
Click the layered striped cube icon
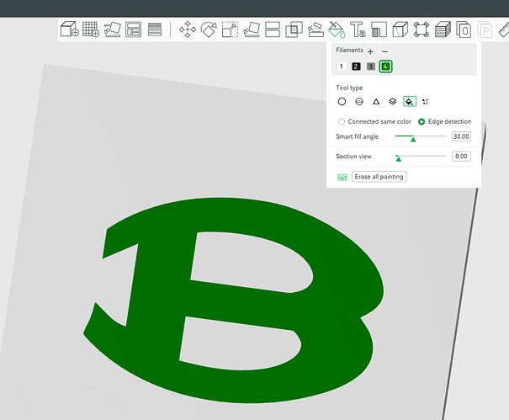[x=443, y=29]
